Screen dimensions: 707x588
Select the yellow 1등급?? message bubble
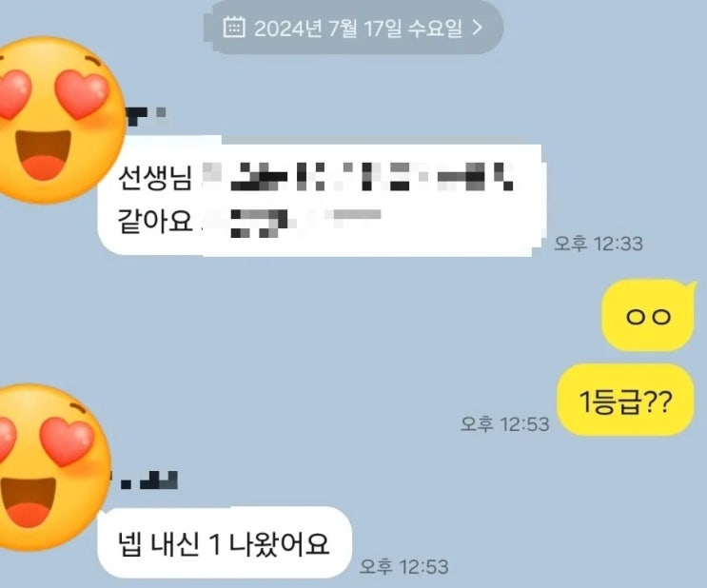tap(625, 400)
